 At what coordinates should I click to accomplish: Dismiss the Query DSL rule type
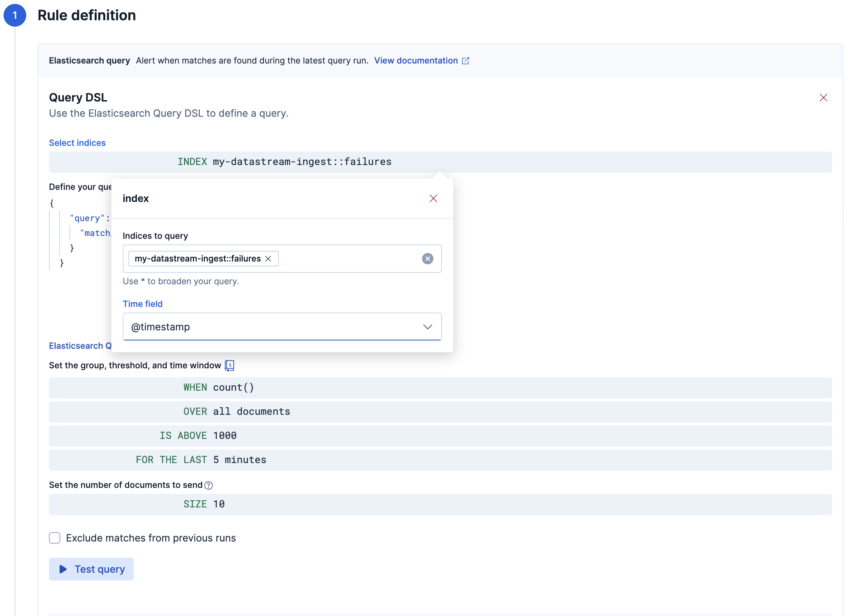824,97
